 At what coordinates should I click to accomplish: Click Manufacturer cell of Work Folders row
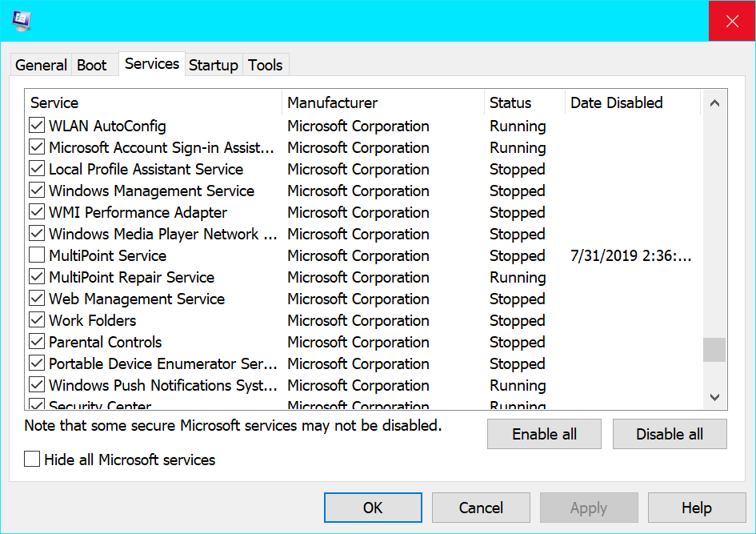tap(358, 321)
